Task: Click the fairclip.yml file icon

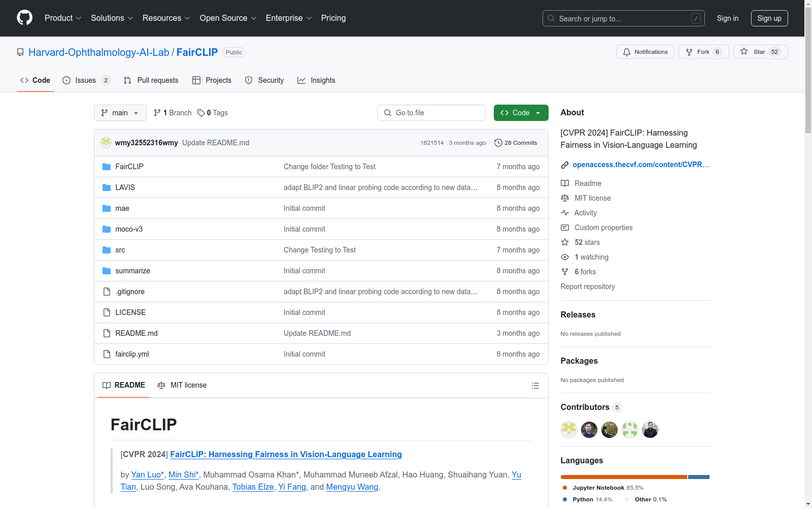Action: (107, 354)
